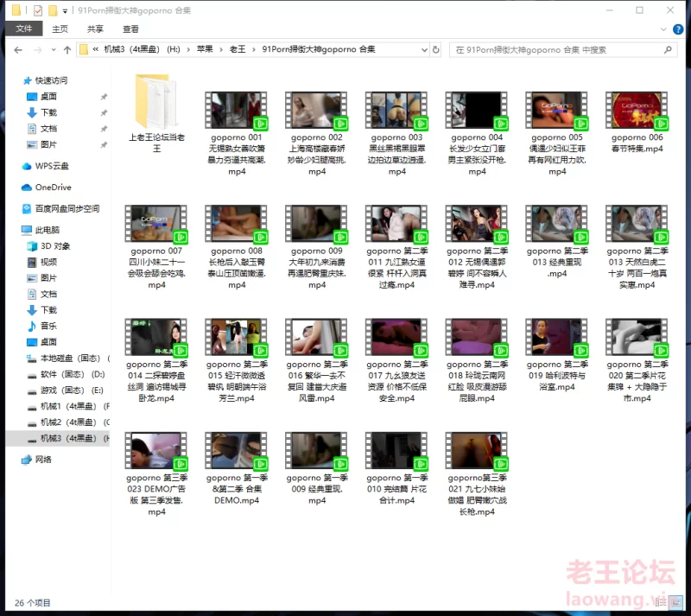Select the 上老王论坛当老王 folder
The image size is (691, 616).
click(x=156, y=114)
